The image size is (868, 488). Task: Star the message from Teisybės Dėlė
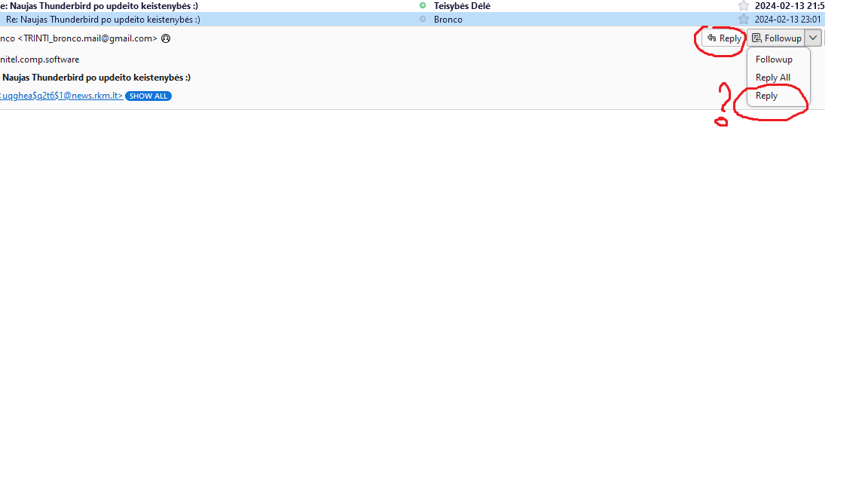(x=744, y=6)
